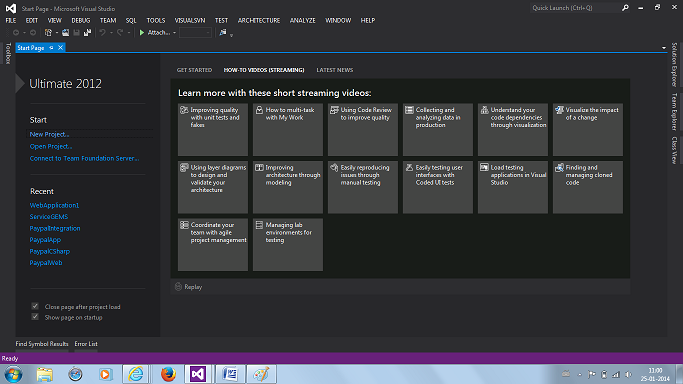Switch to the LATEST NEWS tab

pos(335,70)
